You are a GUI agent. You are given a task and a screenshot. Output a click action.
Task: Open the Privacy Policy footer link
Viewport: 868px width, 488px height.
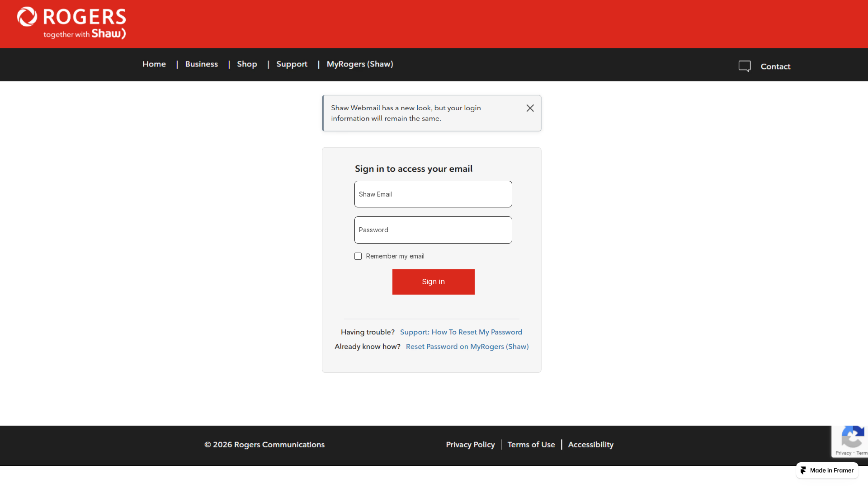pyautogui.click(x=470, y=445)
